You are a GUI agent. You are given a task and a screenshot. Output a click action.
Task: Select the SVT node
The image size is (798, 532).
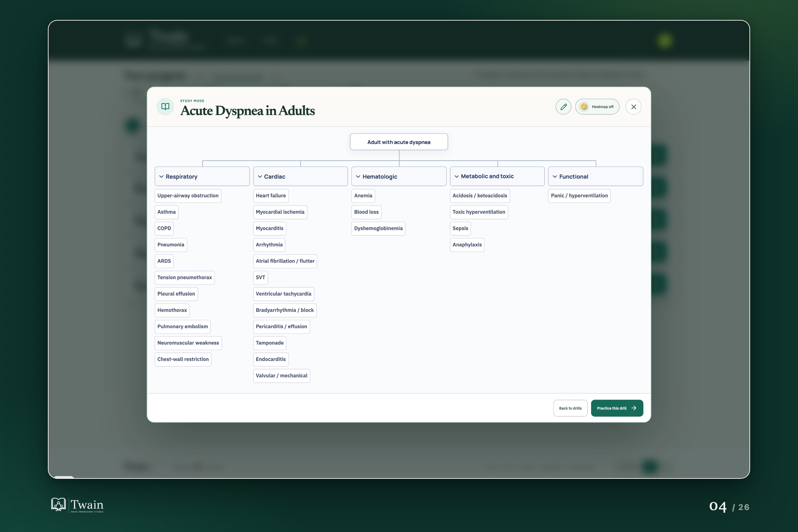(x=261, y=278)
